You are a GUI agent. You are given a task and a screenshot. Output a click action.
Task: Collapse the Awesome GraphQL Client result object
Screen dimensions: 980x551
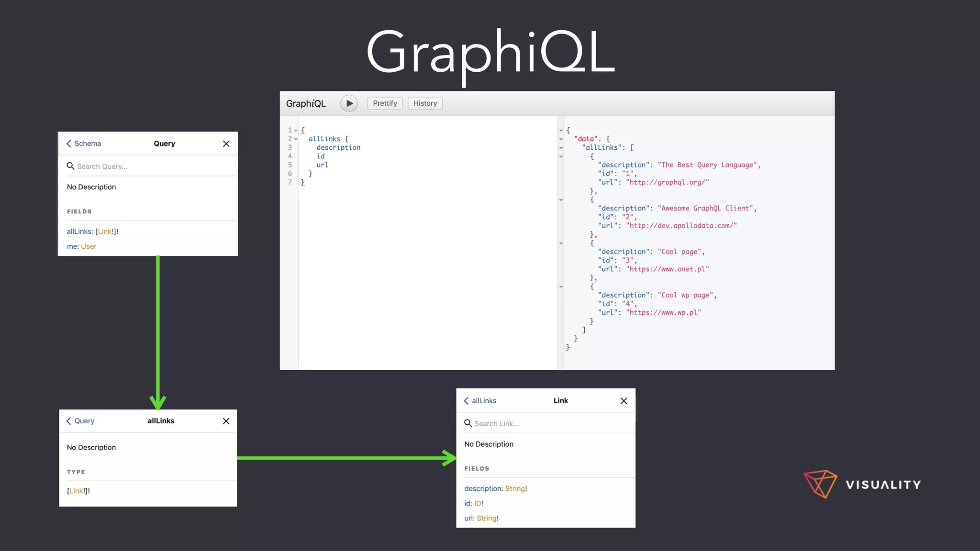click(561, 200)
